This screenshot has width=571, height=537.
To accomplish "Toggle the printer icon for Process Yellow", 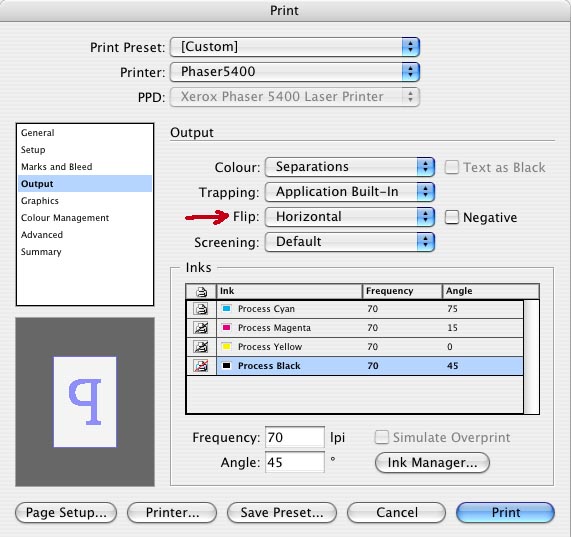I will (x=201, y=347).
